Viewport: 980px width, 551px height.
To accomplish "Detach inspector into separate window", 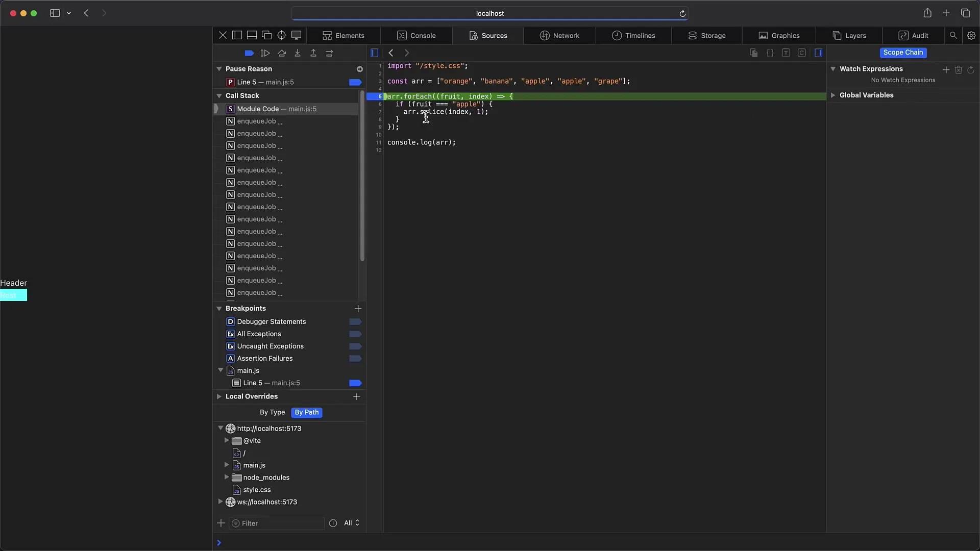I will 266,35.
